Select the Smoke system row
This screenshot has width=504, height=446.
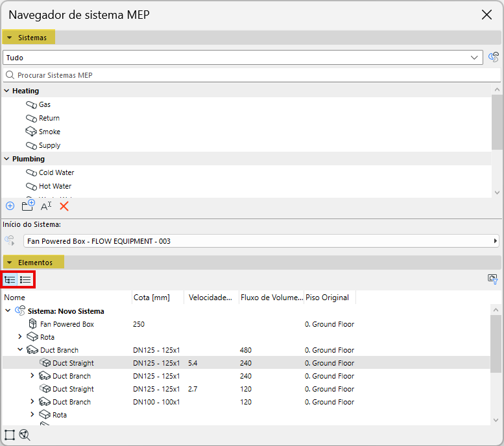(246, 132)
